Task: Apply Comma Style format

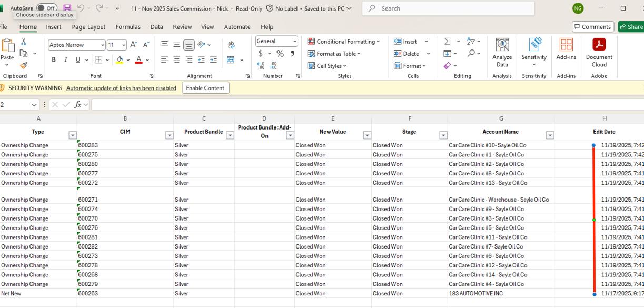Action: (x=292, y=54)
